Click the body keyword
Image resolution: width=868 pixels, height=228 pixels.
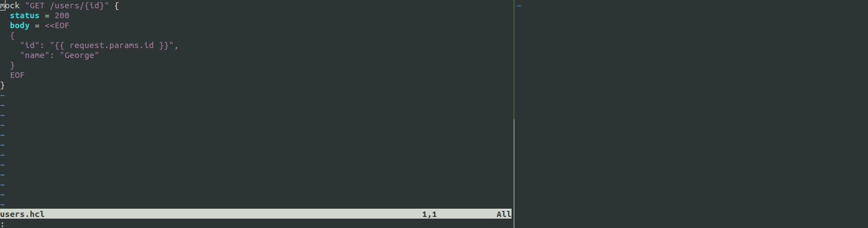point(20,25)
